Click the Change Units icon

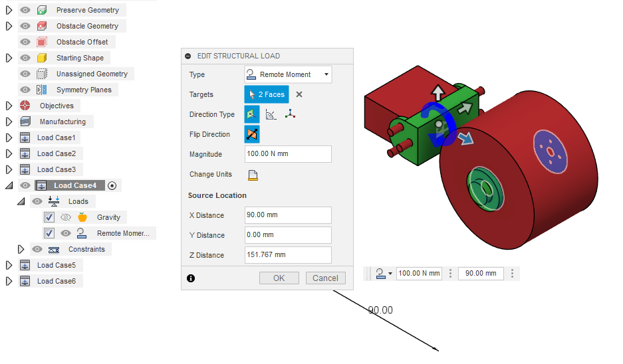(253, 175)
